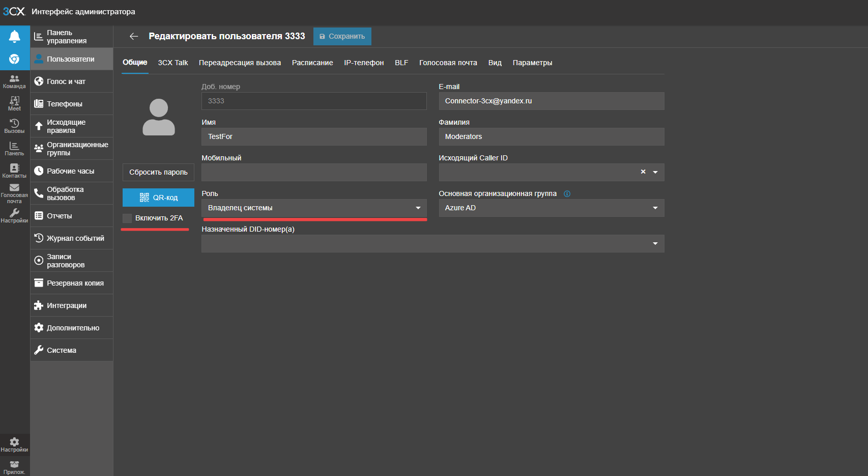Switch to the 3CX Talk tab
Image resolution: width=868 pixels, height=476 pixels.
(x=173, y=63)
